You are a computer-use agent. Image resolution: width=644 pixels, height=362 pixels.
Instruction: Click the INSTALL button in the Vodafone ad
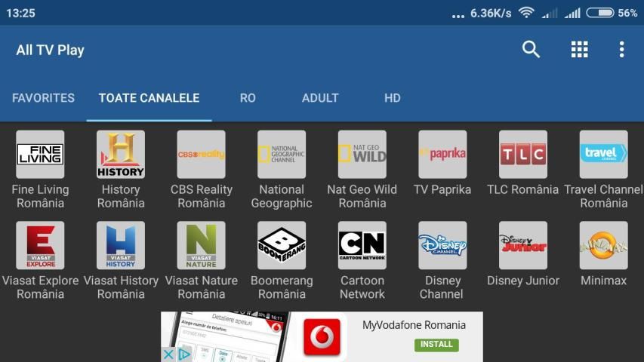[x=436, y=345]
